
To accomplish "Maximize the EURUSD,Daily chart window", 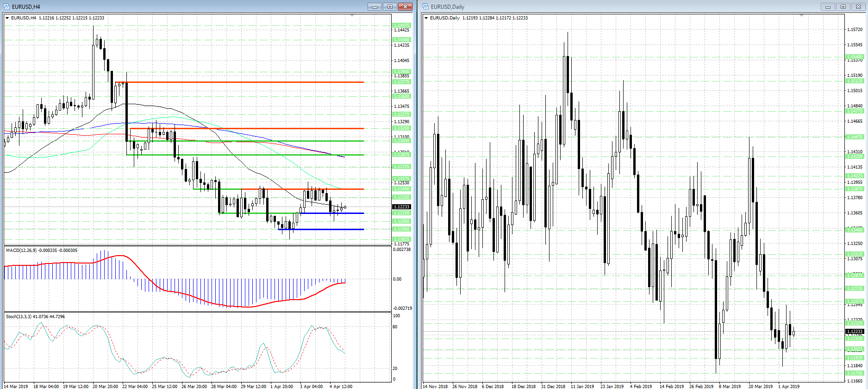I will click(x=843, y=6).
